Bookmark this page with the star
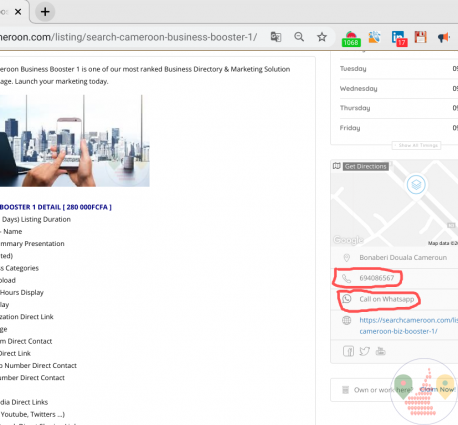This screenshot has height=425, width=458. 322,37
